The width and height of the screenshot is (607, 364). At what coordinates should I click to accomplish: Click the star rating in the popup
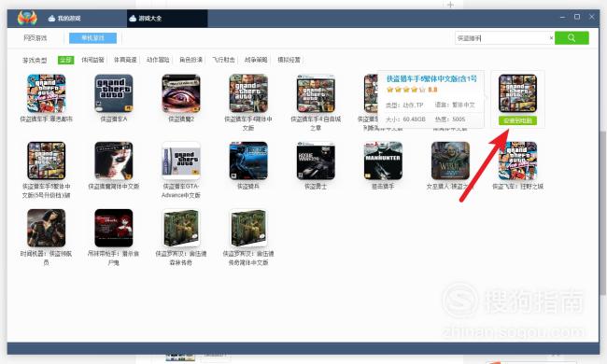[x=405, y=90]
